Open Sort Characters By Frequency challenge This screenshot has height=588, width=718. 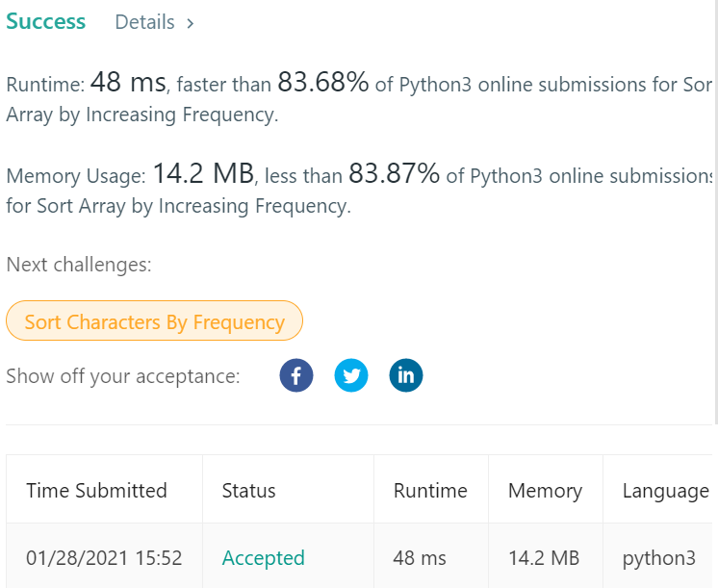154,321
